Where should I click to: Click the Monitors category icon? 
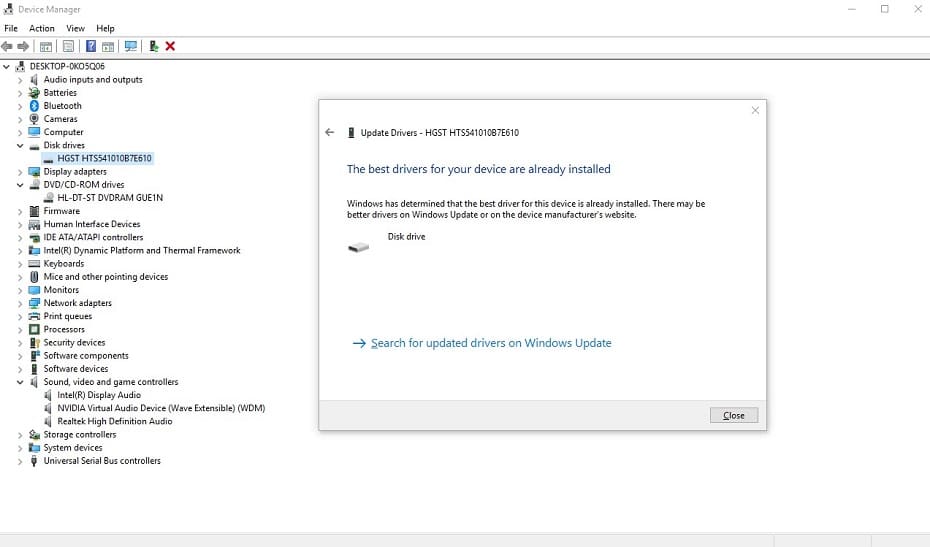[x=34, y=290]
